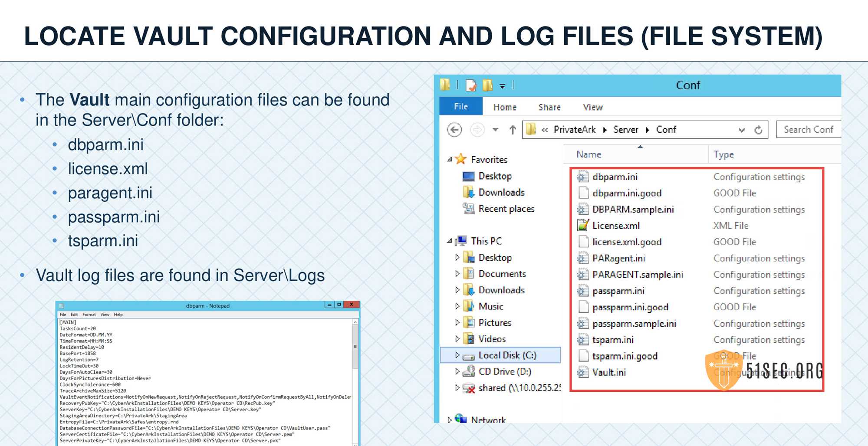The width and height of the screenshot is (868, 446).
Task: Select the passparm.sample.ini file icon
Action: (x=583, y=323)
